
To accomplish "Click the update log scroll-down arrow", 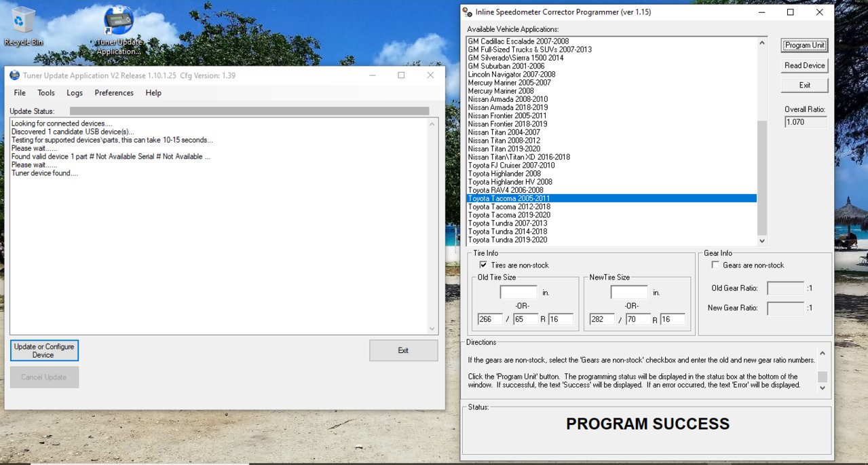I will tap(432, 329).
